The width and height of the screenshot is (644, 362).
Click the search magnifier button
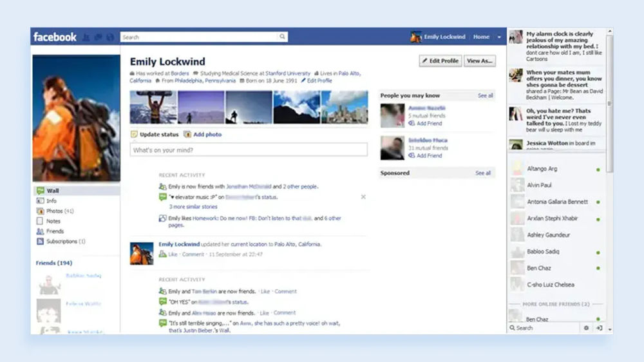point(282,37)
